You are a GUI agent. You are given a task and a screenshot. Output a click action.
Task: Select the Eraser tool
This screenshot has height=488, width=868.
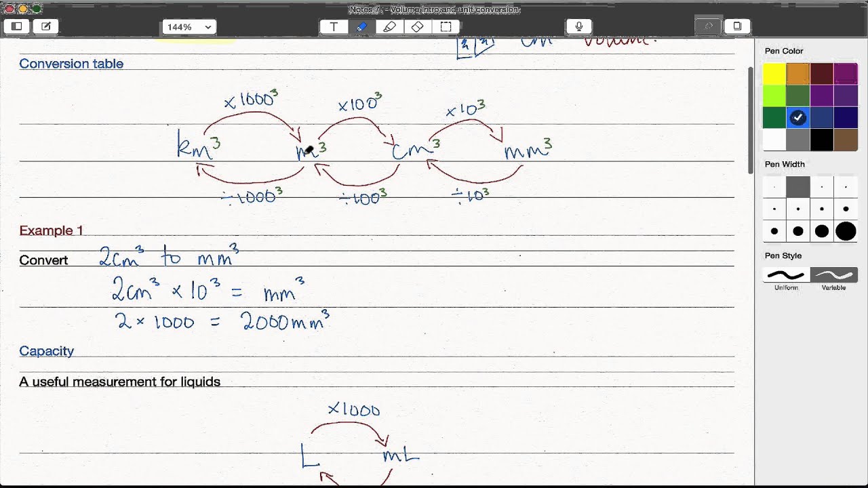(418, 26)
